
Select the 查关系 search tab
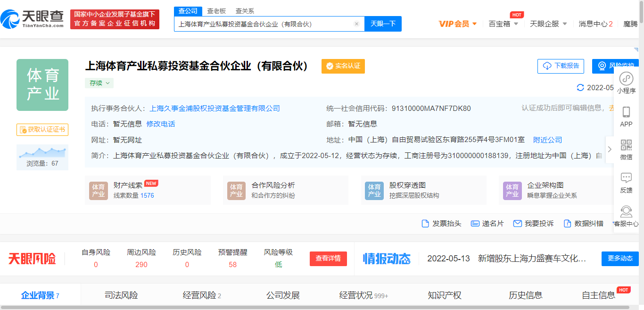[245, 11]
